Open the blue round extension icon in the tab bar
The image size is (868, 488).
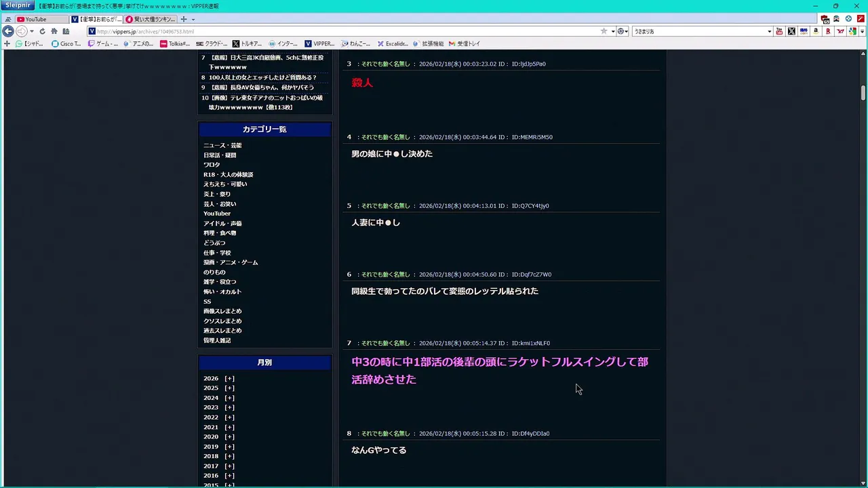click(x=848, y=19)
